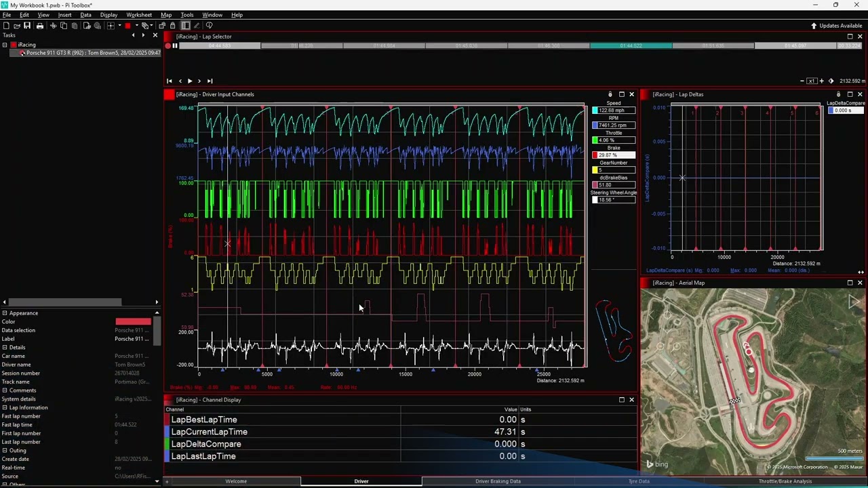The width and height of the screenshot is (868, 488).
Task: Click the help speech balloon toolbar icon
Action: click(x=209, y=26)
